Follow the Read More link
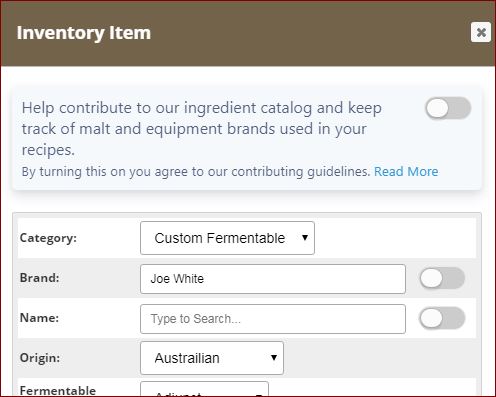 pos(406,172)
